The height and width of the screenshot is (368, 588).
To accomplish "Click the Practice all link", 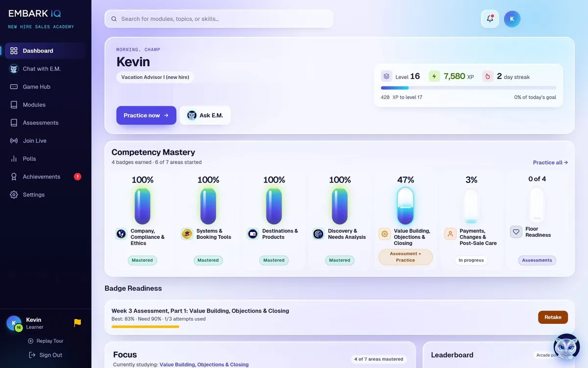I will [550, 162].
